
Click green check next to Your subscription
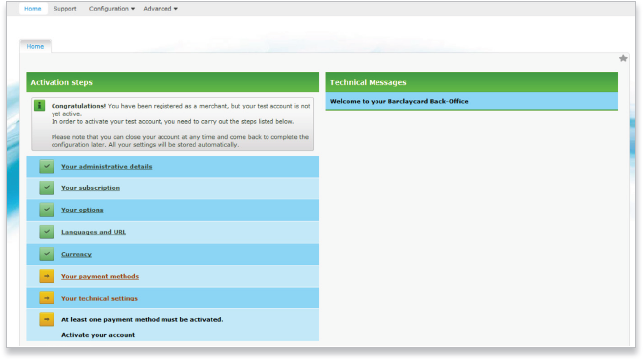47,188
